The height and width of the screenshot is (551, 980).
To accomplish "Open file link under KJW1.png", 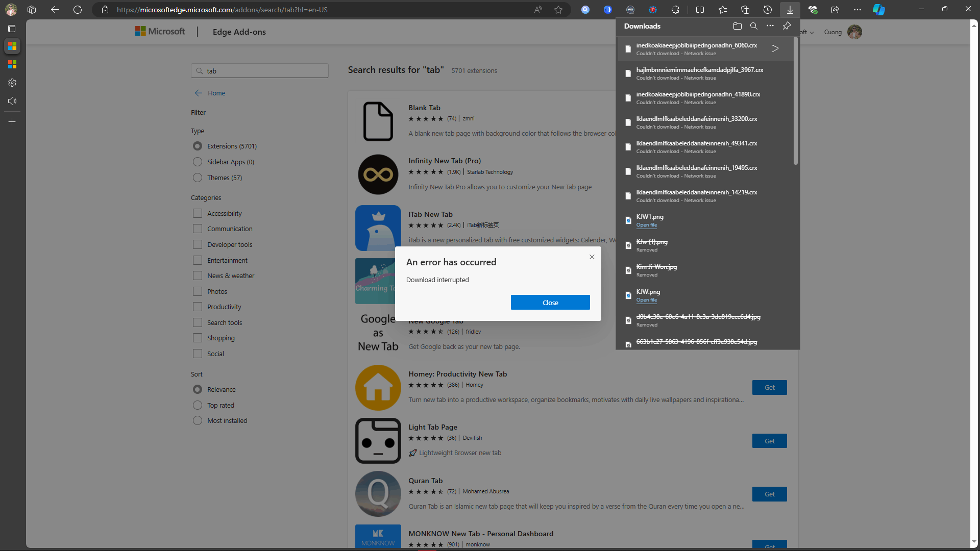I will (x=646, y=225).
